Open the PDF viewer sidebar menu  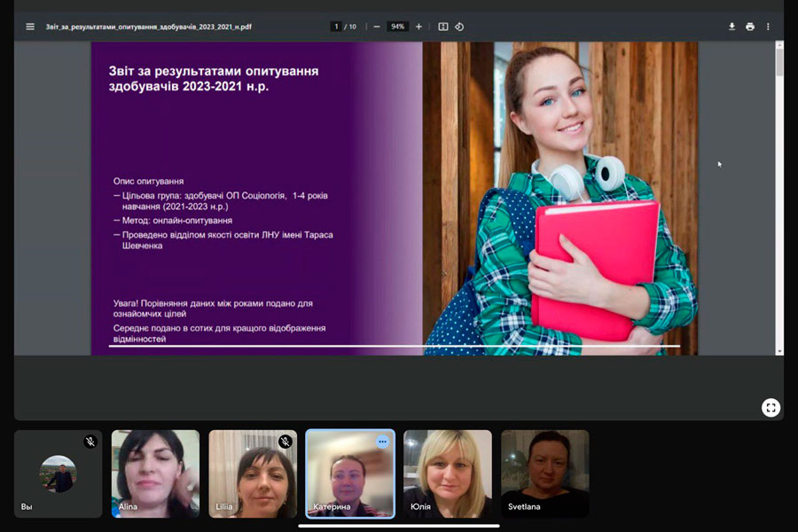click(30, 27)
